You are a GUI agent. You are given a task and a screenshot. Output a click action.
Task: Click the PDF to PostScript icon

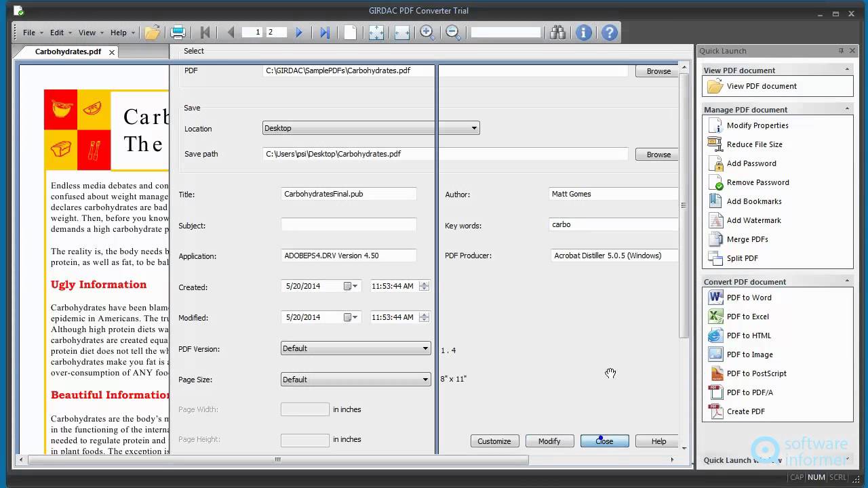[x=715, y=373]
